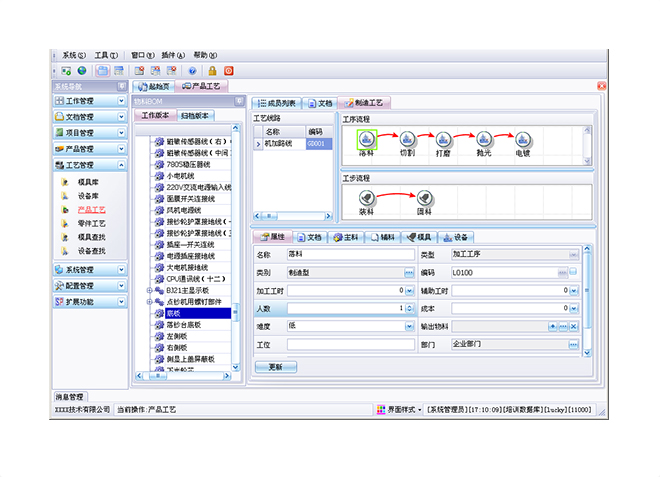Select the 抛光 process node icon
The width and height of the screenshot is (660, 477).
click(x=484, y=140)
